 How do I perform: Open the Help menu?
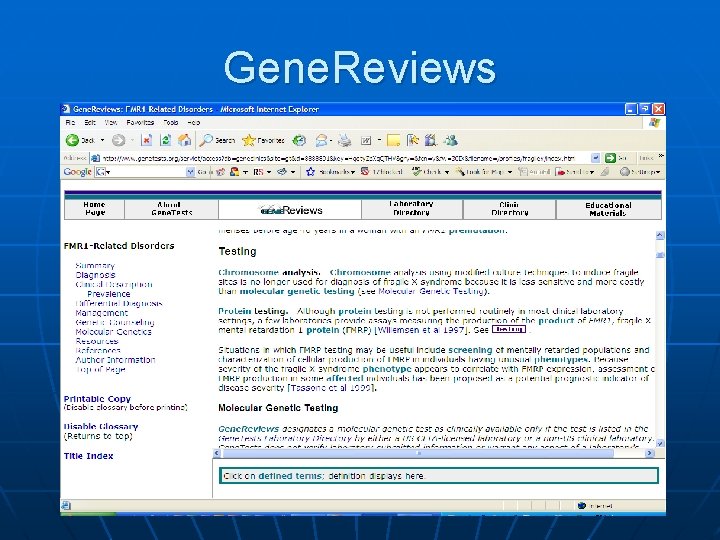194,123
